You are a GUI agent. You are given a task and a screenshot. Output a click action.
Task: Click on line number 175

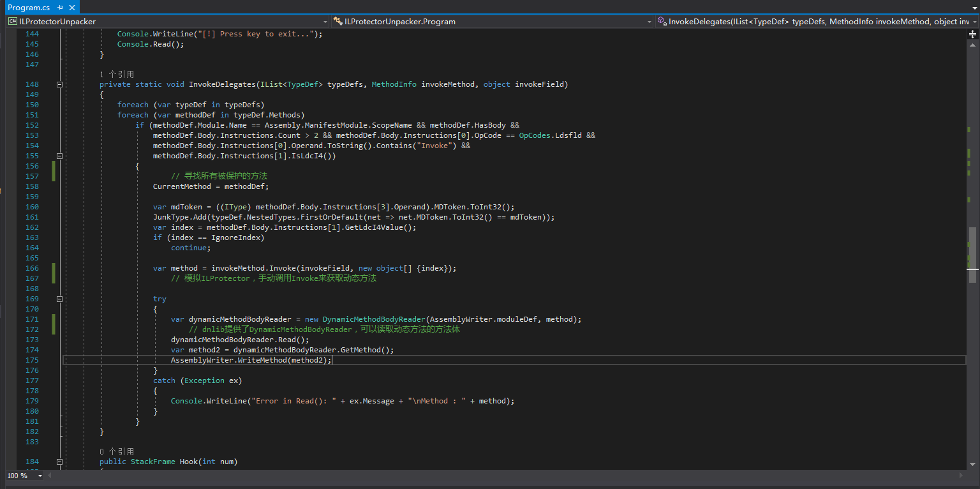(32, 360)
